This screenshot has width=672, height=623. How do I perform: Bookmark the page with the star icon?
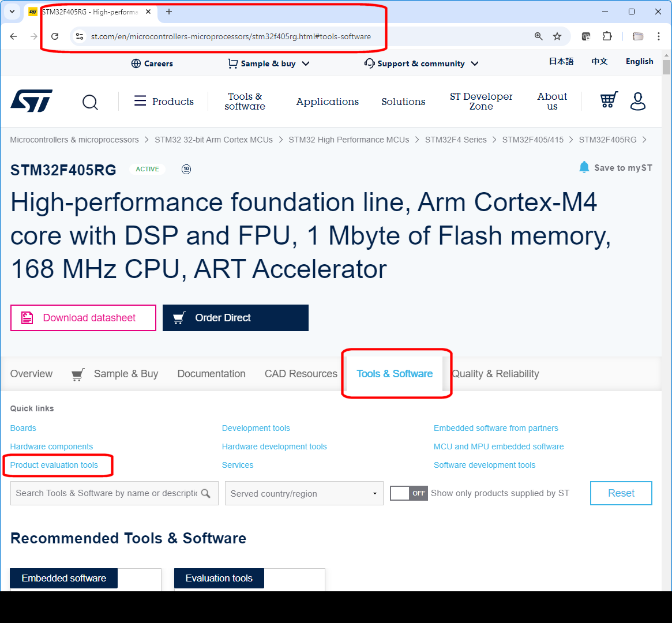557,36
